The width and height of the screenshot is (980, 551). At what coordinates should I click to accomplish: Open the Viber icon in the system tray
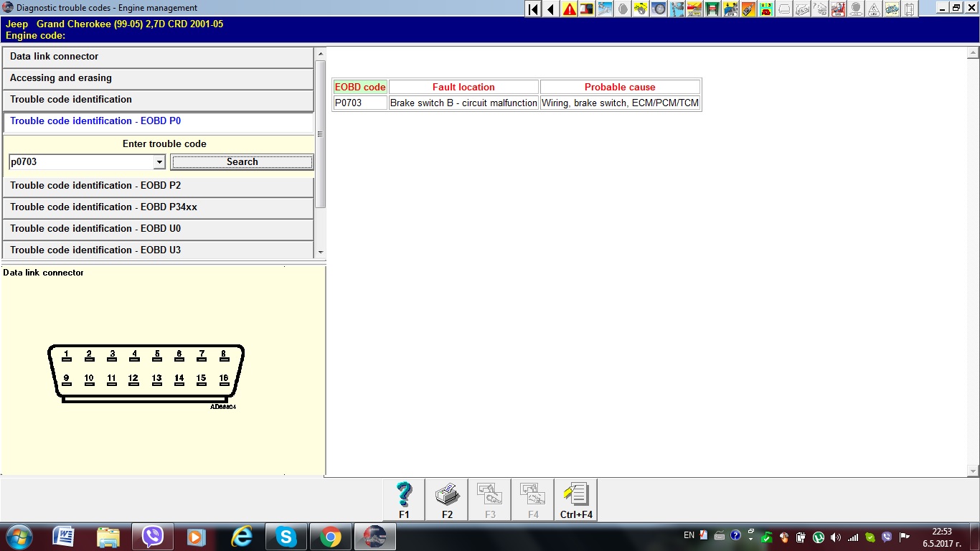coord(887,537)
